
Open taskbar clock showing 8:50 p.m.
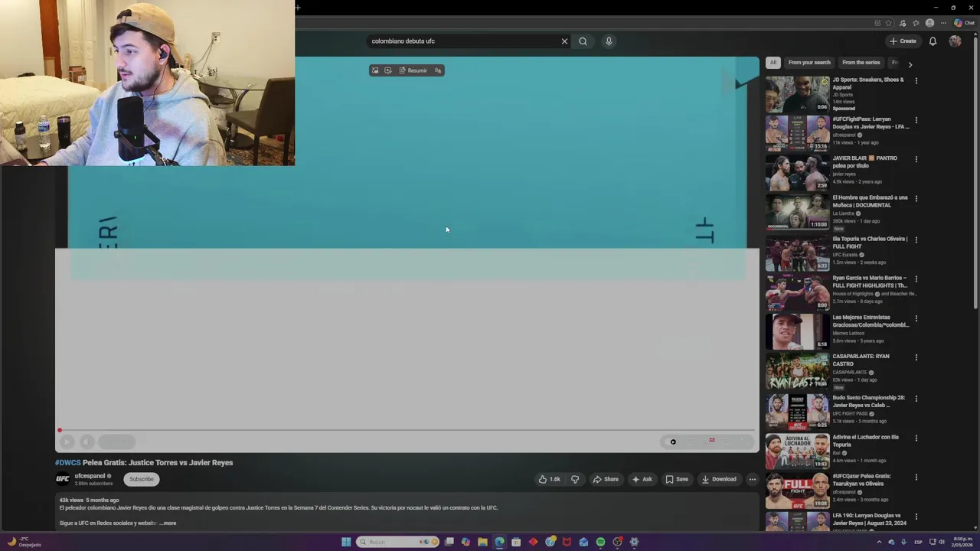tap(962, 542)
